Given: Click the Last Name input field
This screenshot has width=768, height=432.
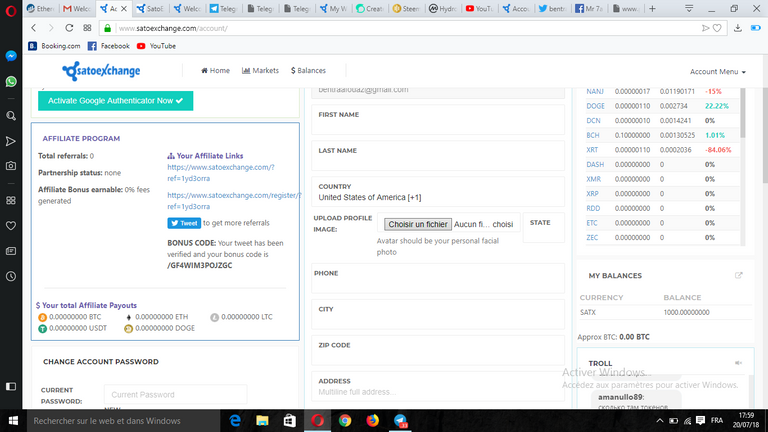Looking at the screenshot, I should [438, 156].
